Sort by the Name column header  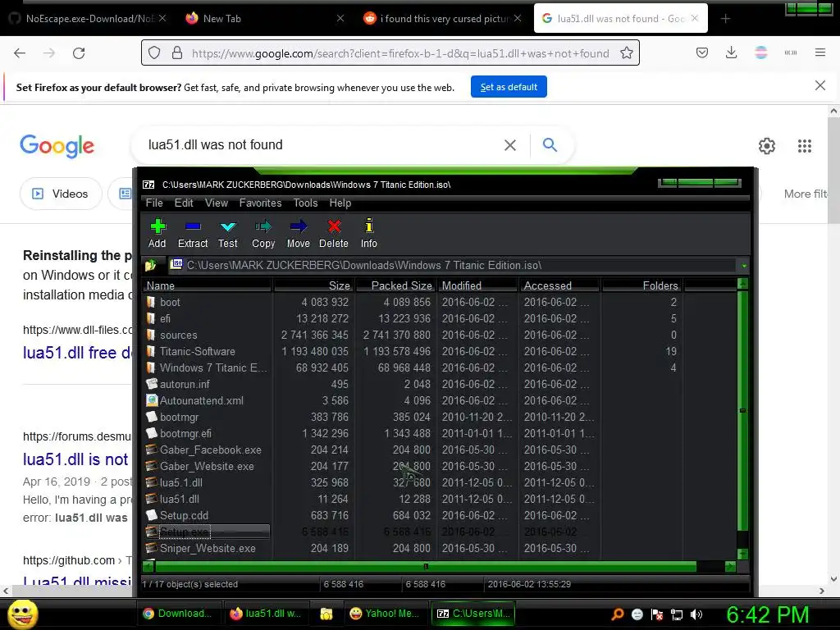click(208, 285)
